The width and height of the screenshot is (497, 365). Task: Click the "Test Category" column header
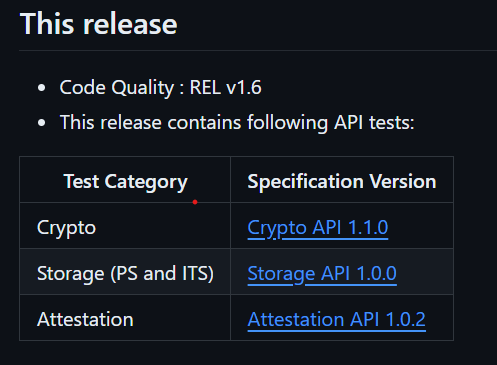tap(125, 182)
